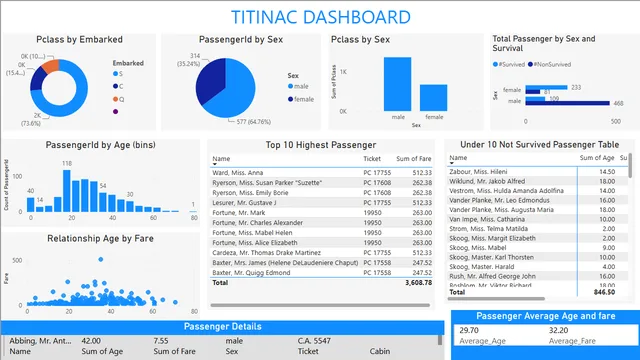Select row 'Ward, Miss. Anna'
Viewport: 640px width, 360px height.
[322, 173]
